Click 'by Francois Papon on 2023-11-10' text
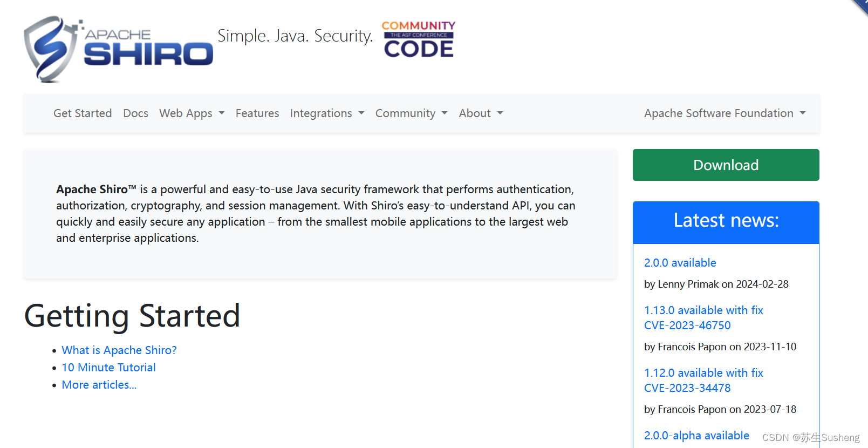868x448 pixels. 720,347
